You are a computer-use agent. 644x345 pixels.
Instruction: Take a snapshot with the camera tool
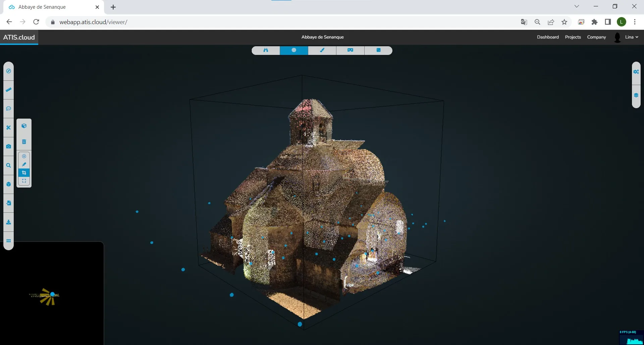[8, 146]
